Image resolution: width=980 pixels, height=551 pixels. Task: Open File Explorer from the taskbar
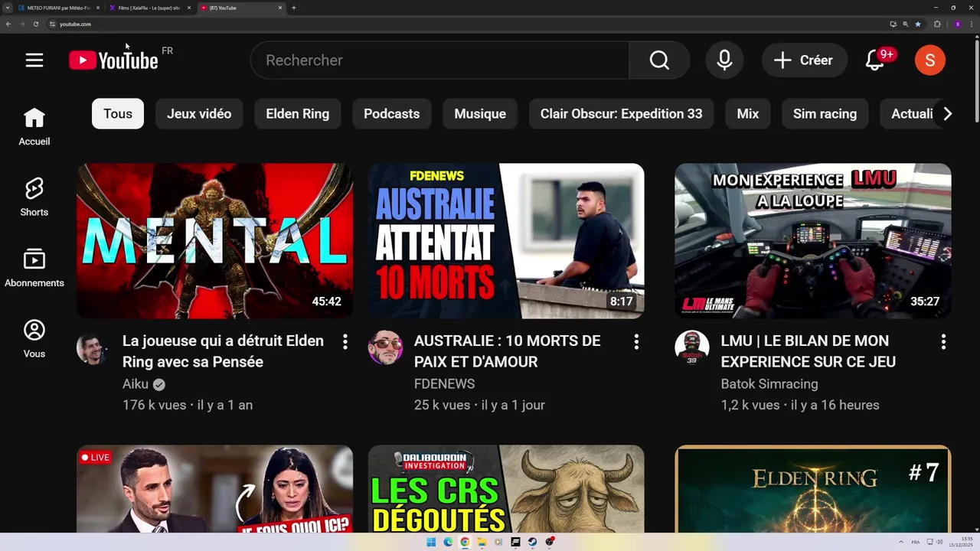pyautogui.click(x=482, y=542)
